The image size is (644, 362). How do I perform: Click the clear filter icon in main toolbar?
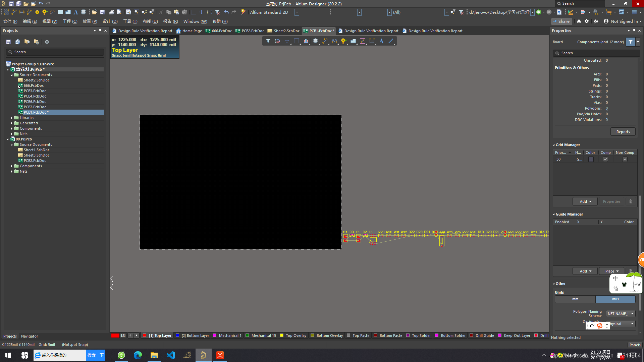tap(217, 12)
